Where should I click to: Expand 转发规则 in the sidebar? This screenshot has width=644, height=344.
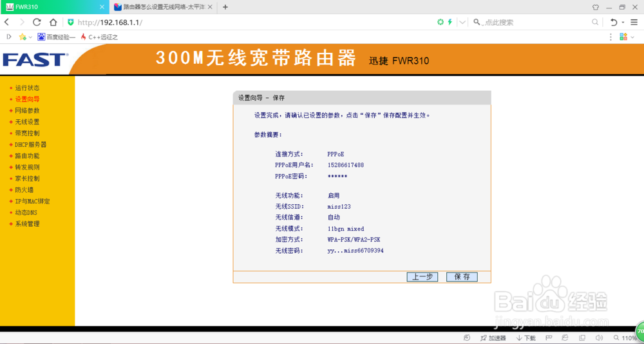point(27,167)
